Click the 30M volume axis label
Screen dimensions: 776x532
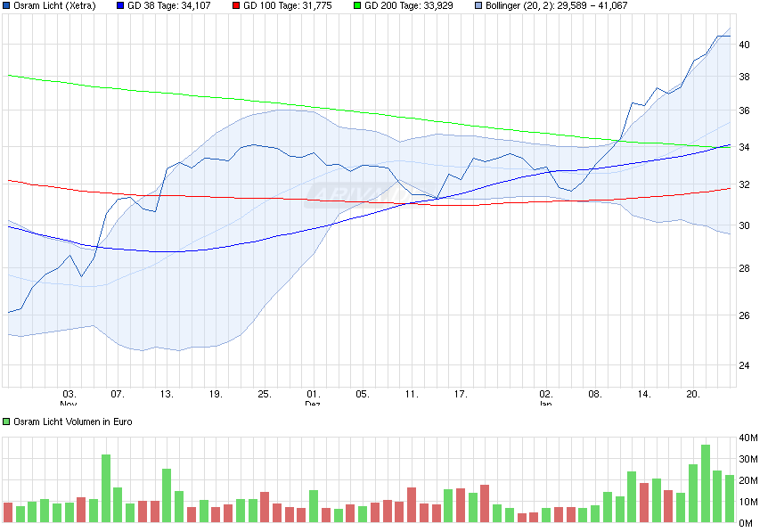[x=748, y=459]
